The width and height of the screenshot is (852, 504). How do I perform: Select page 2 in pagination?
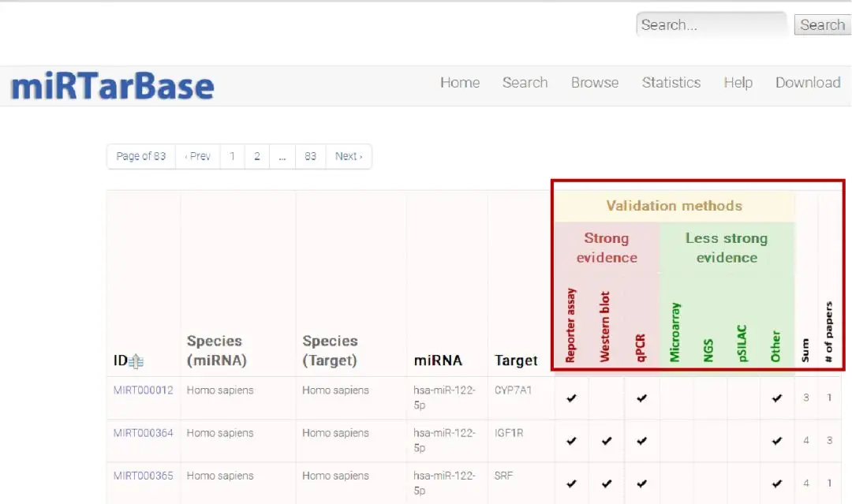[256, 156]
